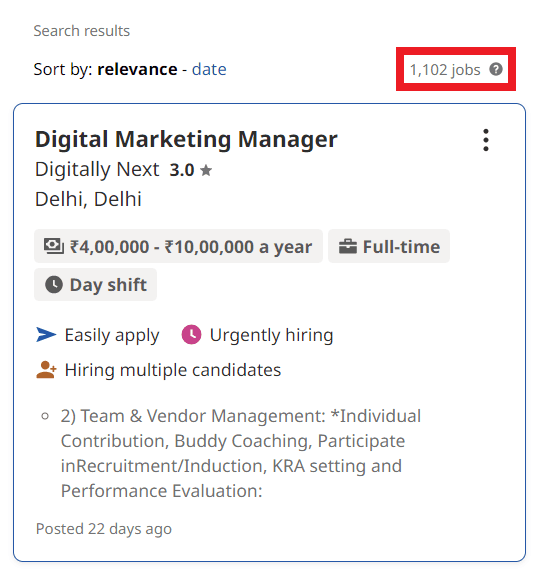Click the Digitally Next company name
This screenshot has width=541, height=570.
pos(97,169)
